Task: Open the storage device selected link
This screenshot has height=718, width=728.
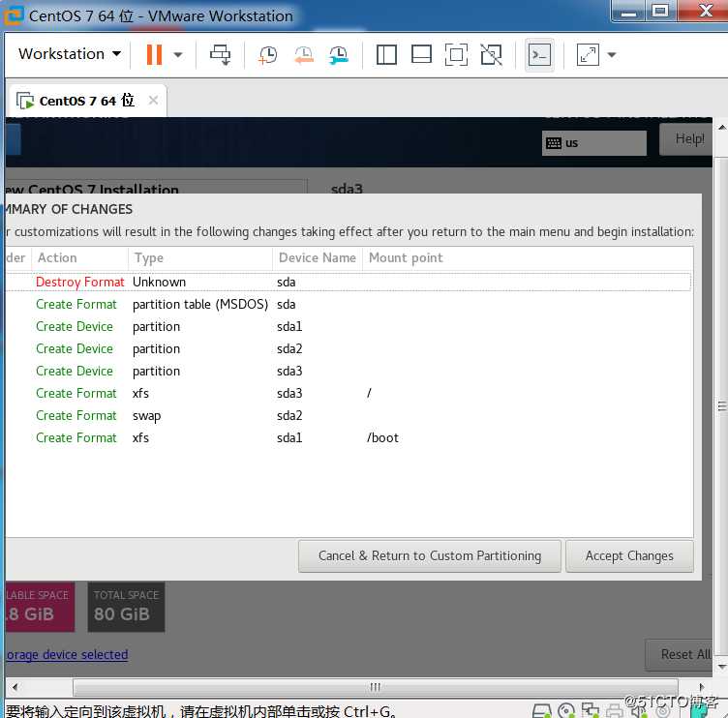Action: tap(67, 654)
